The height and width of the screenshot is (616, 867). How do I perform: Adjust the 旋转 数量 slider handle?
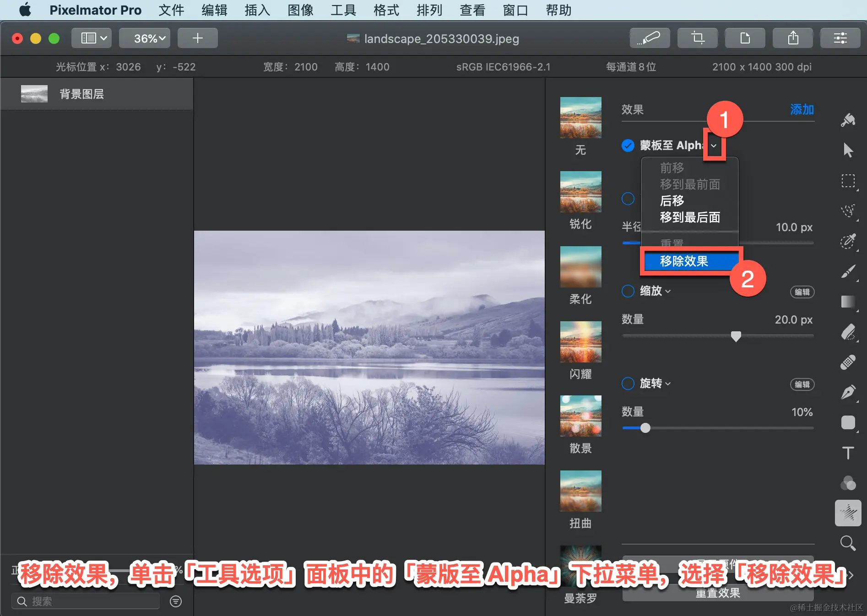[x=645, y=428]
